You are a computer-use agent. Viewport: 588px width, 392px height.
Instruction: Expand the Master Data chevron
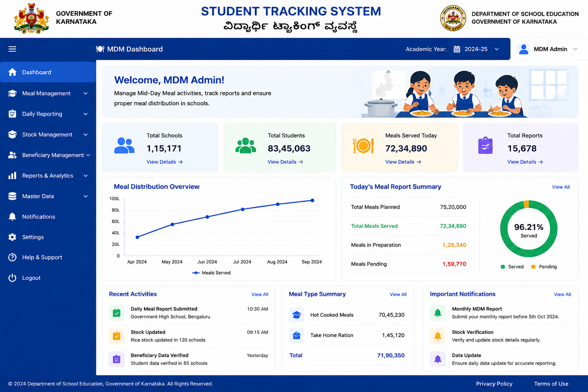click(x=86, y=196)
